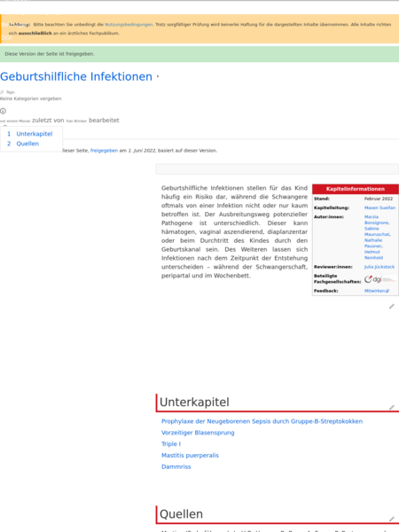This screenshot has width=399, height=532.
Task: Click the '1. Juni 2022' release date text
Action: (142, 151)
